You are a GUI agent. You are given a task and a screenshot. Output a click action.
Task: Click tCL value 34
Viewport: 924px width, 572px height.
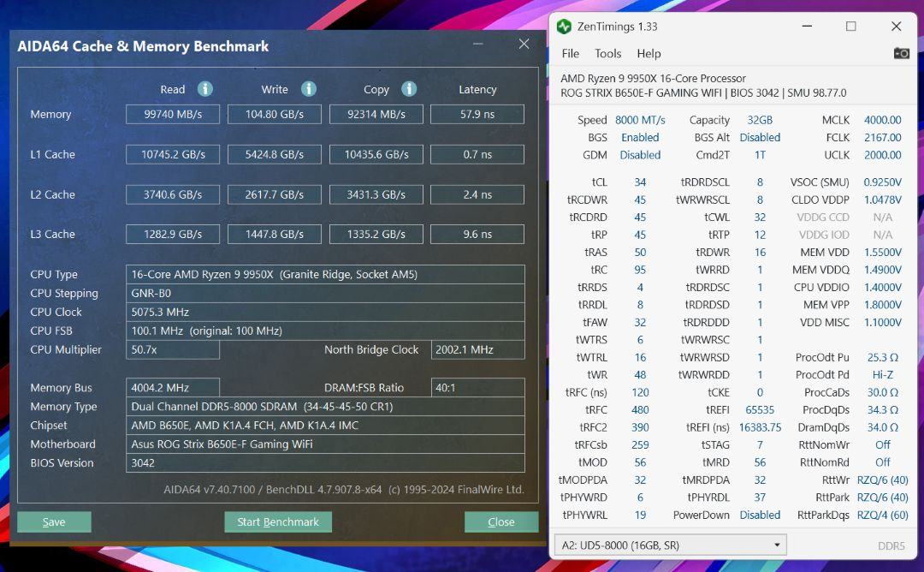click(x=640, y=182)
